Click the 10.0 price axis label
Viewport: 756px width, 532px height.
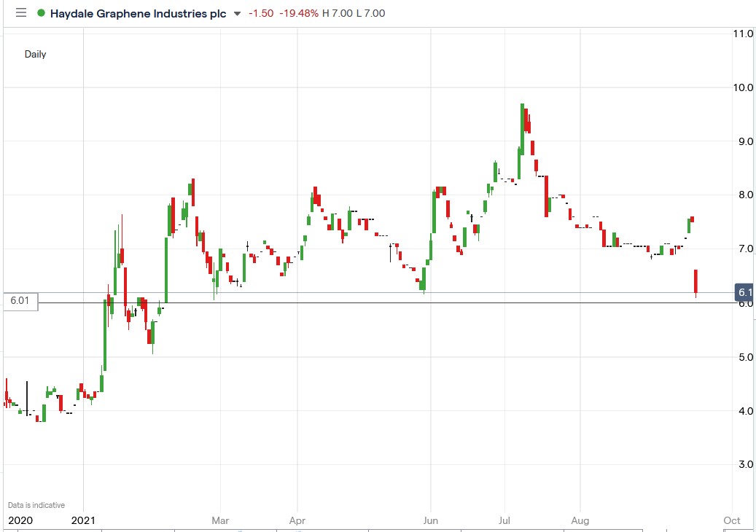pos(743,87)
